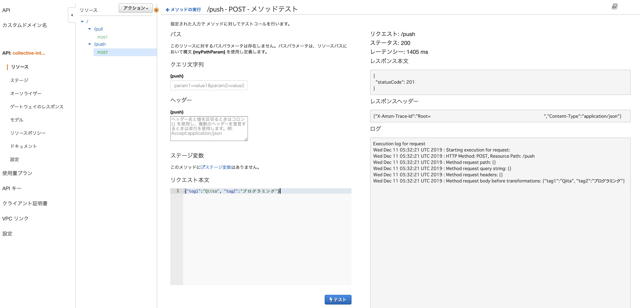644x308 pixels.
Task: Open API section in sidebar
Action: pyautogui.click(x=6, y=10)
